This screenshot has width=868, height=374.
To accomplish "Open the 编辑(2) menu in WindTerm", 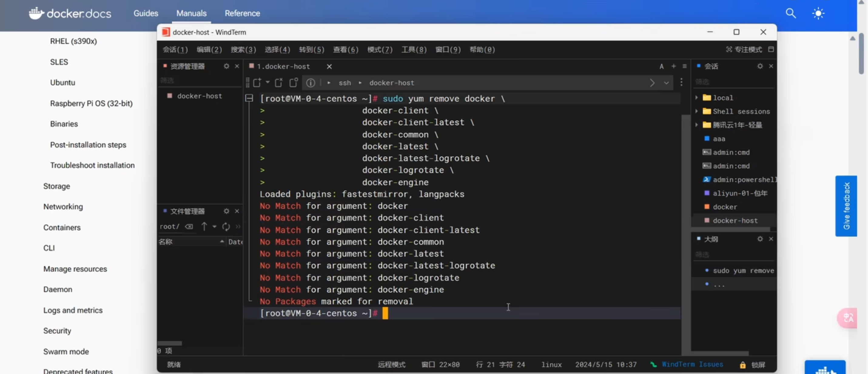I will [x=209, y=50].
